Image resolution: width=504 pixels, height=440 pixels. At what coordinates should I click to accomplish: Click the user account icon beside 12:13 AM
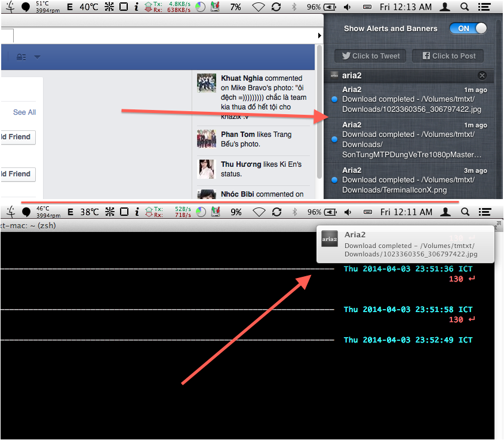(445, 7)
